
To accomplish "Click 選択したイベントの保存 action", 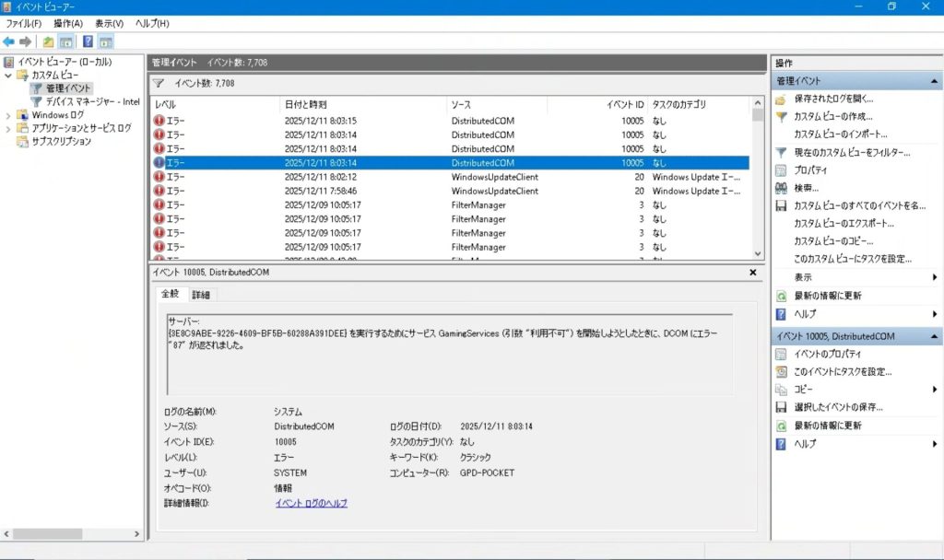I will point(838,407).
